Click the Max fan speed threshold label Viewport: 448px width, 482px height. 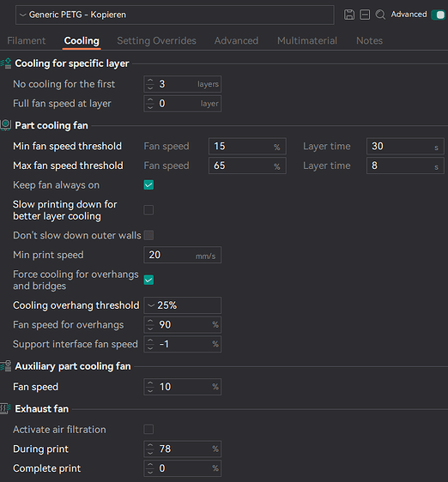[68, 166]
